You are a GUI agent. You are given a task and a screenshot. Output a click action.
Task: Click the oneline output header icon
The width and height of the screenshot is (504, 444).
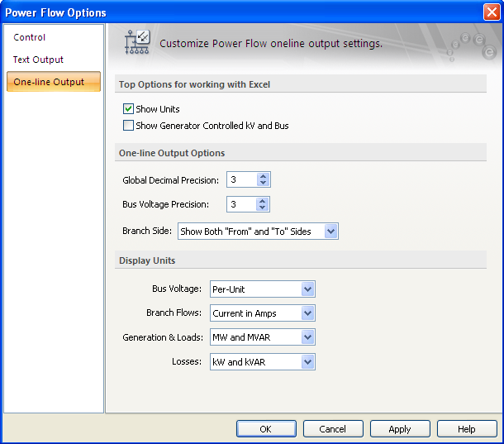point(136,43)
